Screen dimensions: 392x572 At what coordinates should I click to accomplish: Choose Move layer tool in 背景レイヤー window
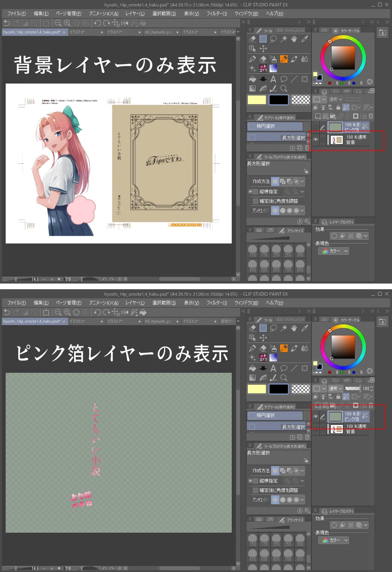click(x=263, y=48)
